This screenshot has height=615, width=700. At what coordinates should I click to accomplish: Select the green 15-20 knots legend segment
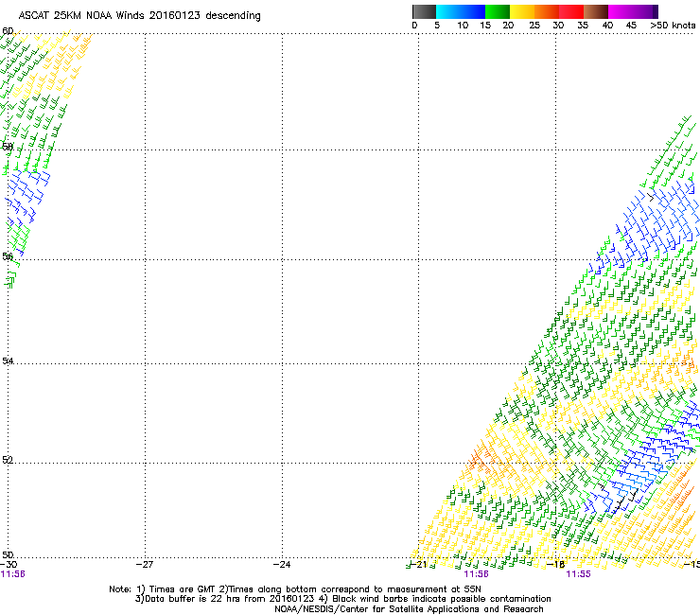point(498,11)
